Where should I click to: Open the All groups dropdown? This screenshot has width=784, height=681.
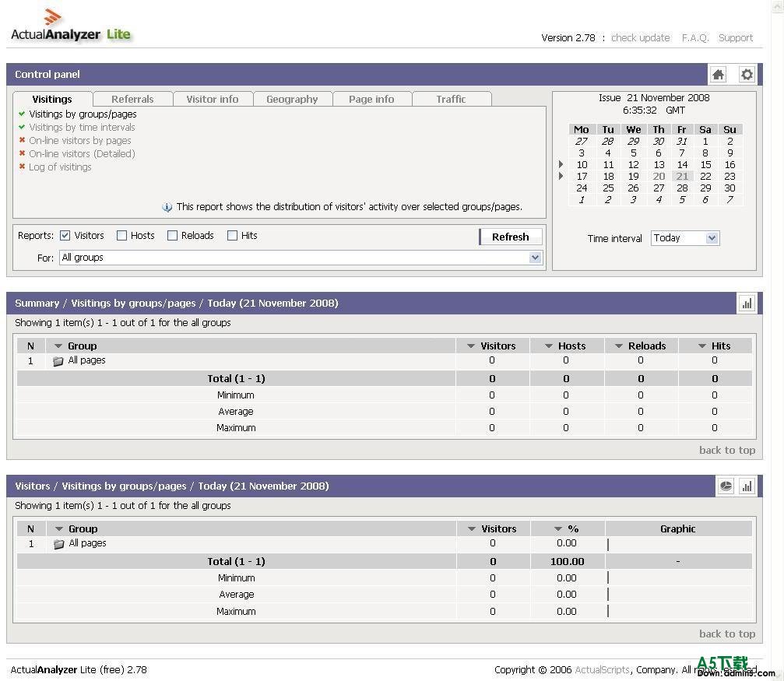tap(301, 258)
